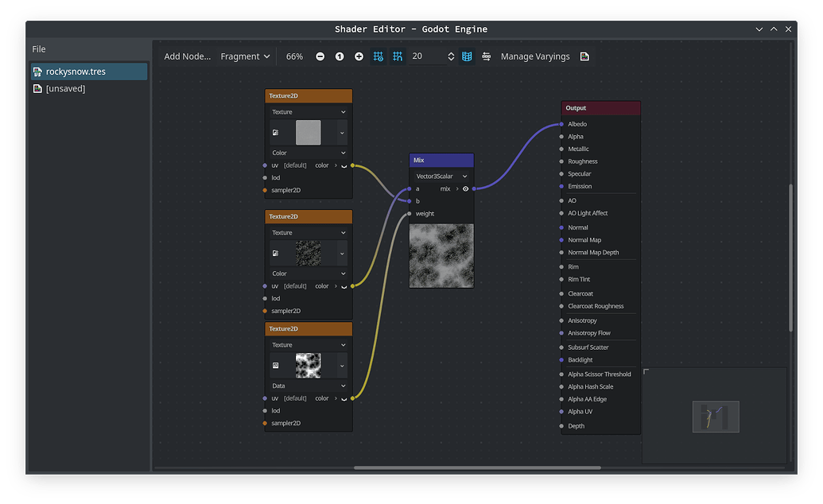Image resolution: width=823 pixels, height=504 pixels.
Task: Click the Mix node weight input port
Action: (x=410, y=214)
